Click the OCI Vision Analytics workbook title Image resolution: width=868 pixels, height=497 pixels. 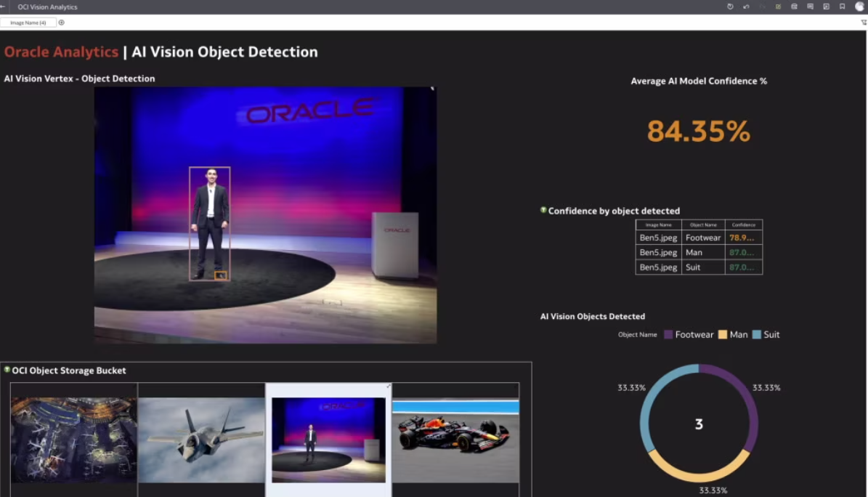click(48, 7)
